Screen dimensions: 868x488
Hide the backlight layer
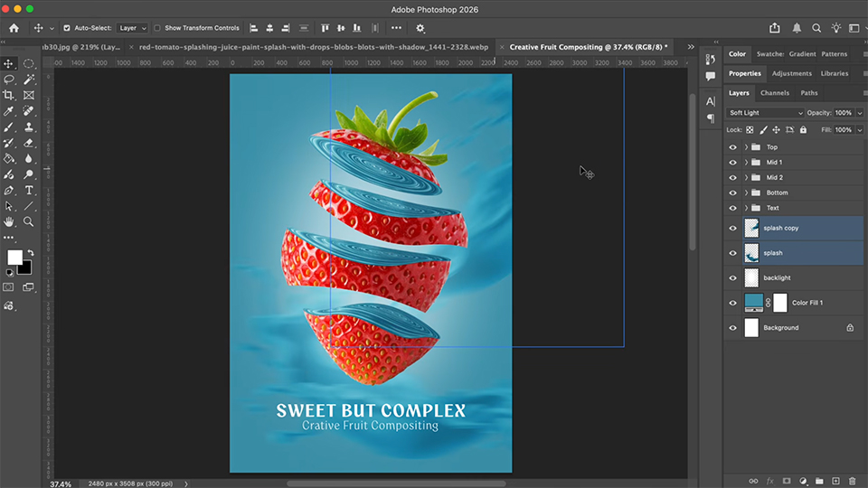732,278
